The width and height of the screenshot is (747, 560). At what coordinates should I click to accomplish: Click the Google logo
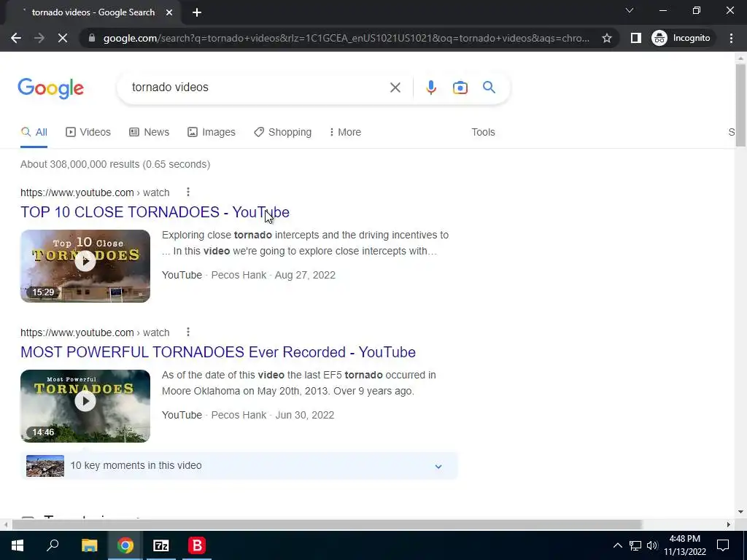point(50,88)
